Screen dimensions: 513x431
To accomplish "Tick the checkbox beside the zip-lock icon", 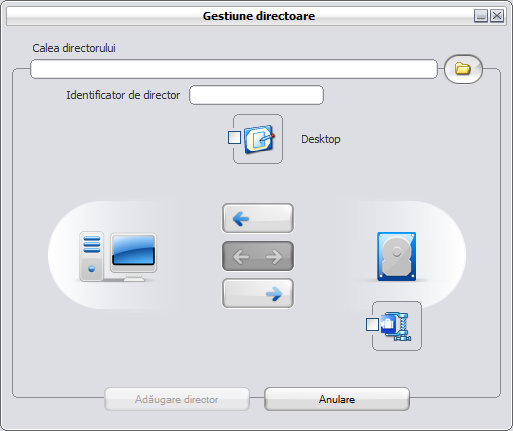I will 372,324.
